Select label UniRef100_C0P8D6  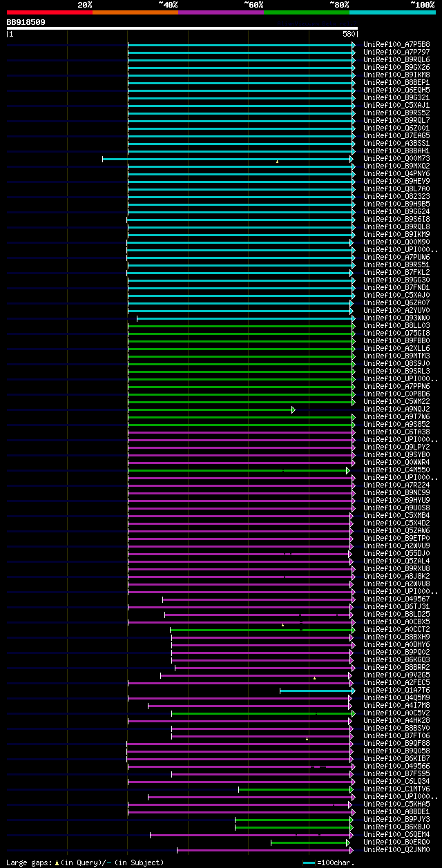click(396, 394)
